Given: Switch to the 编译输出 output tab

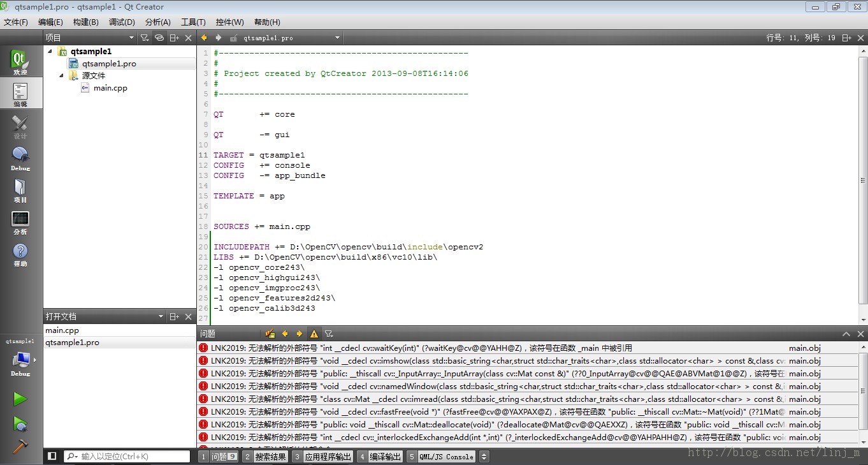Looking at the screenshot, I should (385, 457).
